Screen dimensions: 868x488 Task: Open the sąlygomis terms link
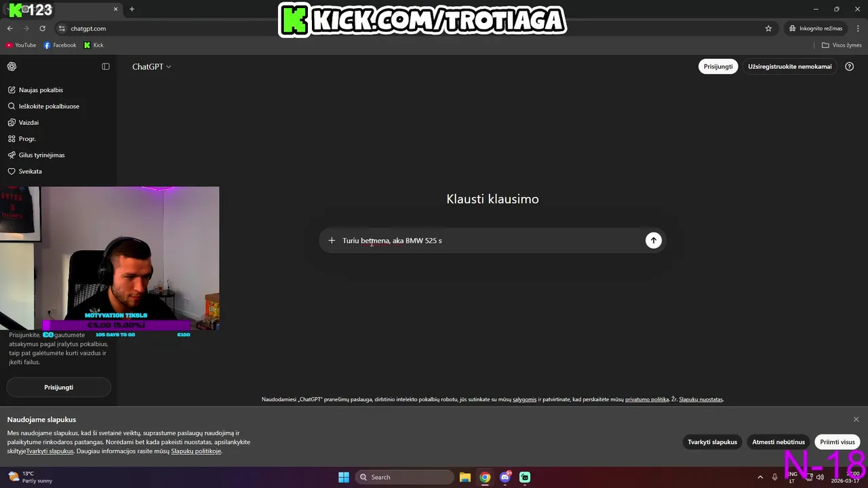(x=524, y=400)
